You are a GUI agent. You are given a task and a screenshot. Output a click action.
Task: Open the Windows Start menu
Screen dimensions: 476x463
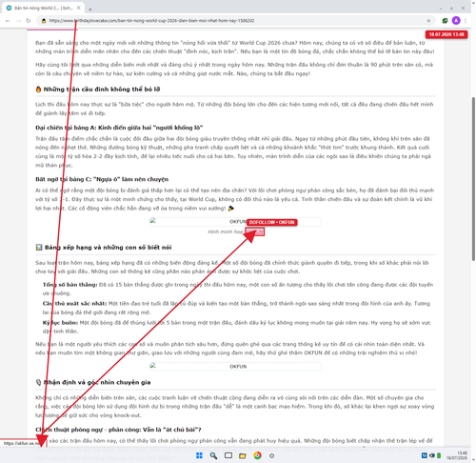pyautogui.click(x=199, y=455)
